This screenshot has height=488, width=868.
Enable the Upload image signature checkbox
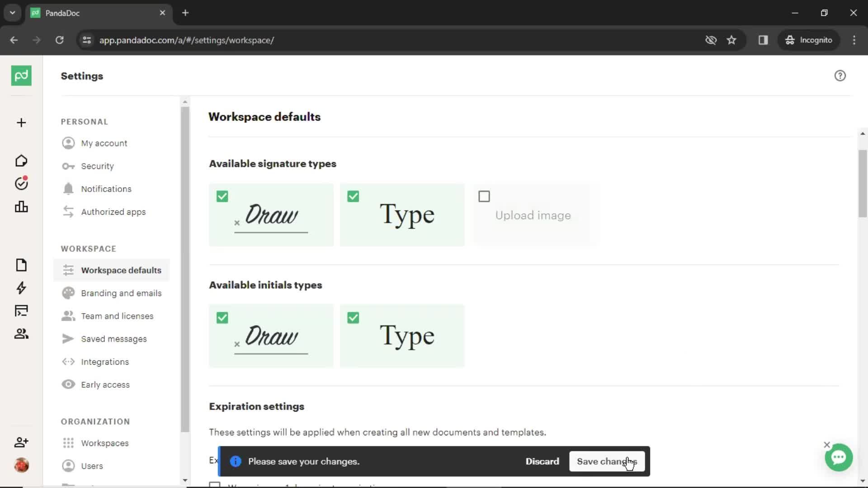484,196
